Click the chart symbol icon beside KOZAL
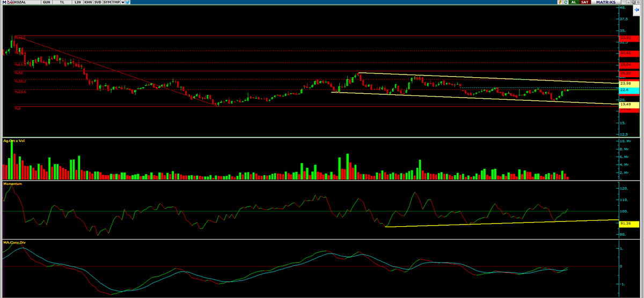This screenshot has width=644, height=298. 10,3
